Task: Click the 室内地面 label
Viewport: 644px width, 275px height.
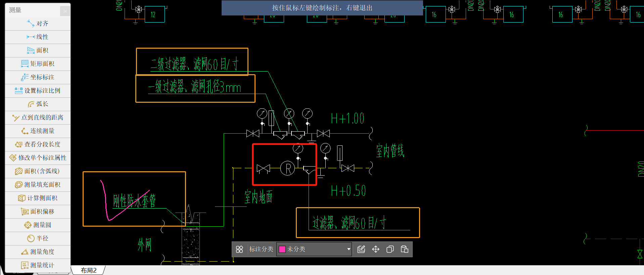Action: coord(259,197)
